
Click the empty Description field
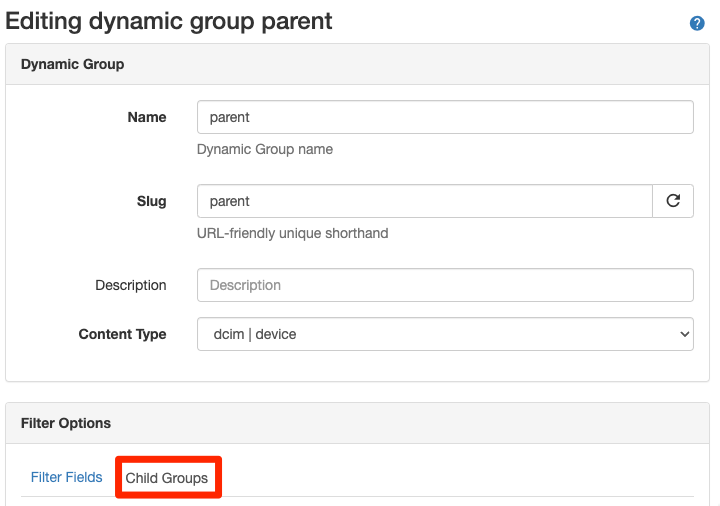click(445, 285)
